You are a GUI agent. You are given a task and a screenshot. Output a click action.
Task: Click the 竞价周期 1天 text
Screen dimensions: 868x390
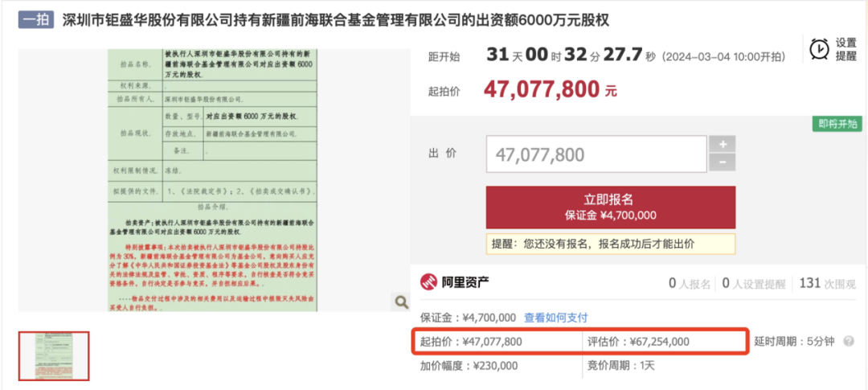coord(620,366)
